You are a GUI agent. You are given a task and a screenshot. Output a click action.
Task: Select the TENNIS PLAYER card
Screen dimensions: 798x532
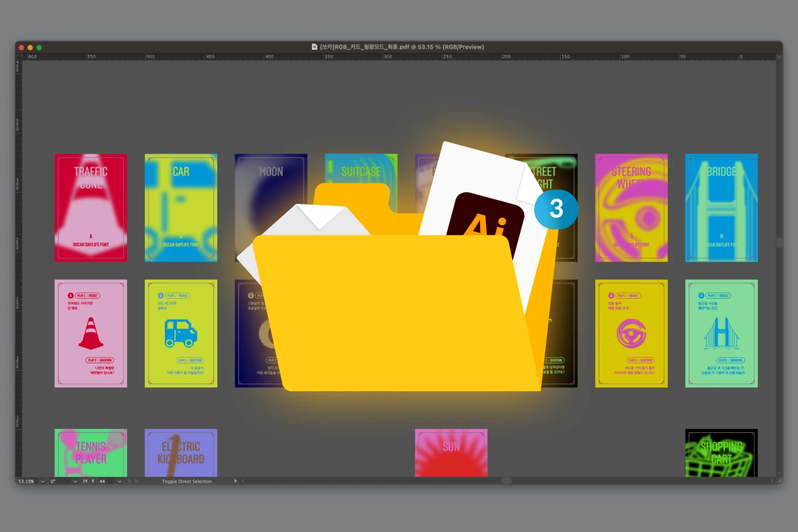coord(91,453)
